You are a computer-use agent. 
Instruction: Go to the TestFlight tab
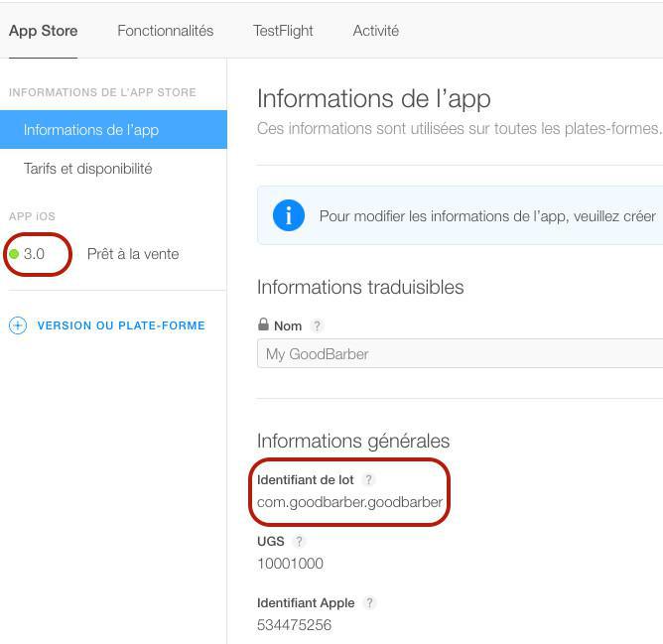pos(283,31)
